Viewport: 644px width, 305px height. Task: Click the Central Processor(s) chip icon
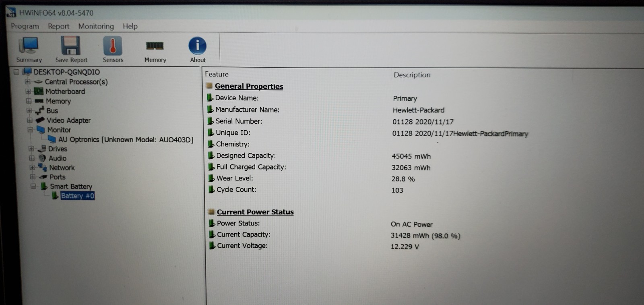(x=39, y=82)
